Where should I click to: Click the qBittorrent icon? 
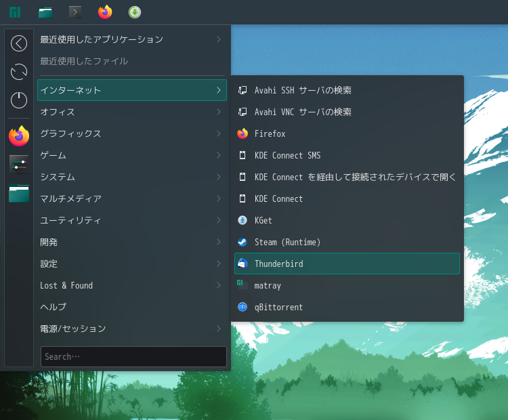click(242, 307)
